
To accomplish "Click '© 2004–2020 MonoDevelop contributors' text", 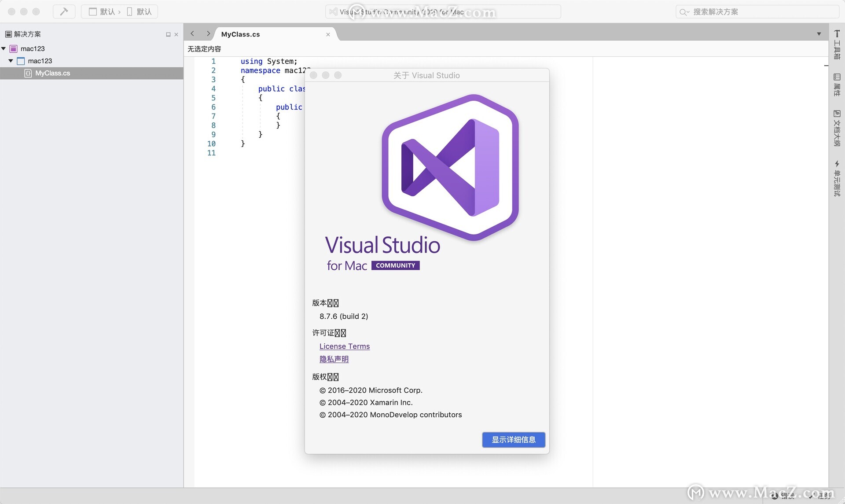I will [x=390, y=415].
